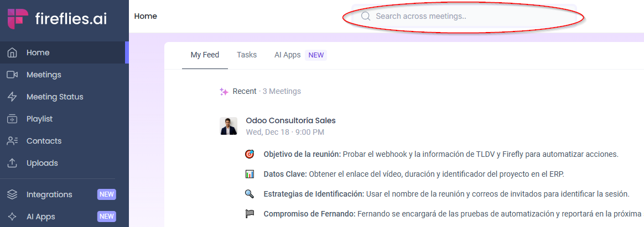This screenshot has height=227, width=644.
Task: Click the magnifier icon in search bar
Action: point(365,17)
